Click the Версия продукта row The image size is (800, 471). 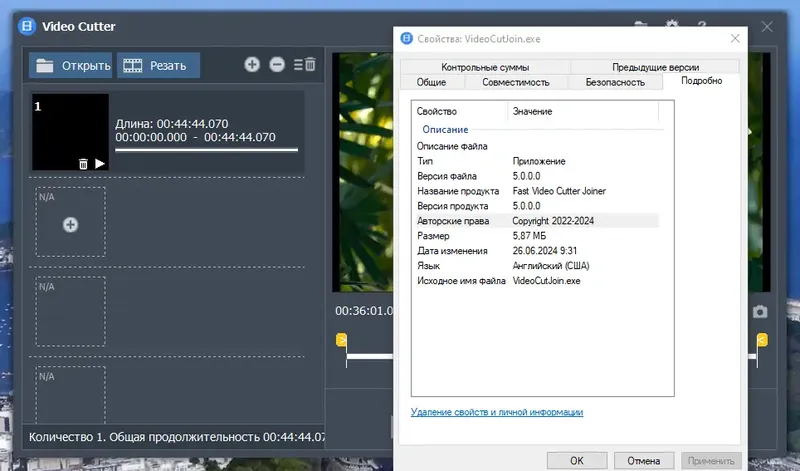tap(536, 206)
